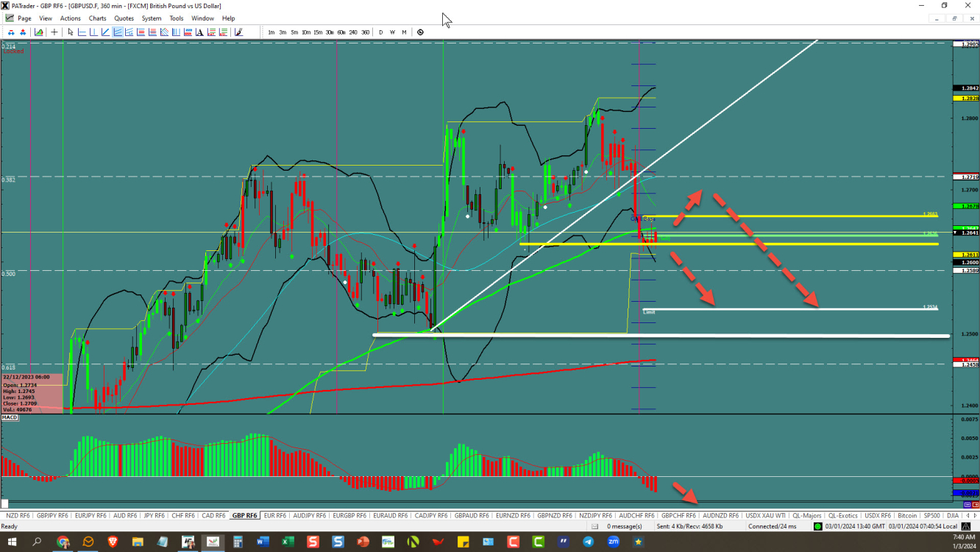Screen dimensions: 980x552
Task: Switch to JPY RF6 tab
Action: 155,515
